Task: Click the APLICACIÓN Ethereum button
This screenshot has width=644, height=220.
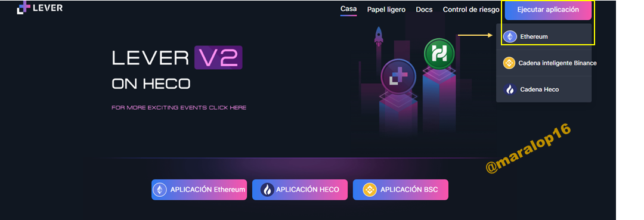Action: click(x=199, y=190)
